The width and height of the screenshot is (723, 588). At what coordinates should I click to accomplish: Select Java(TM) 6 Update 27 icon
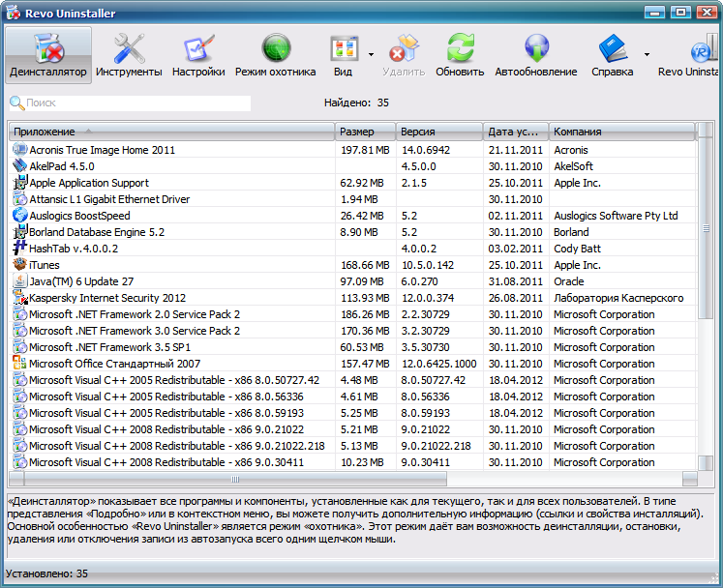click(19, 281)
